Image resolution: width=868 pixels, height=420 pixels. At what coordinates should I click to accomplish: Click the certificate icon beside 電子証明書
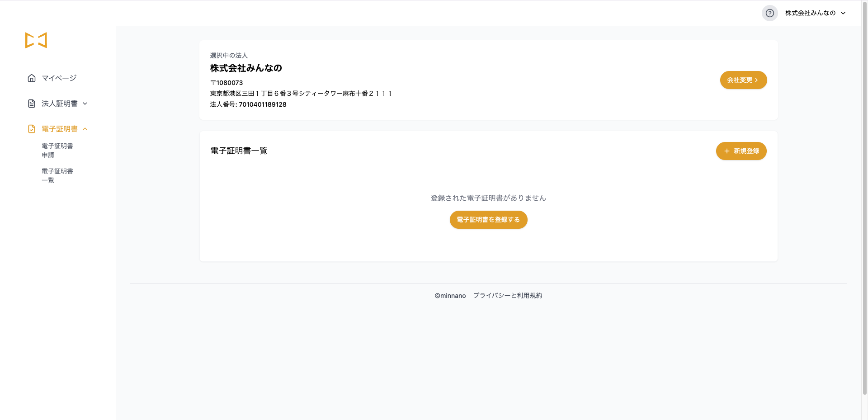[x=32, y=129]
